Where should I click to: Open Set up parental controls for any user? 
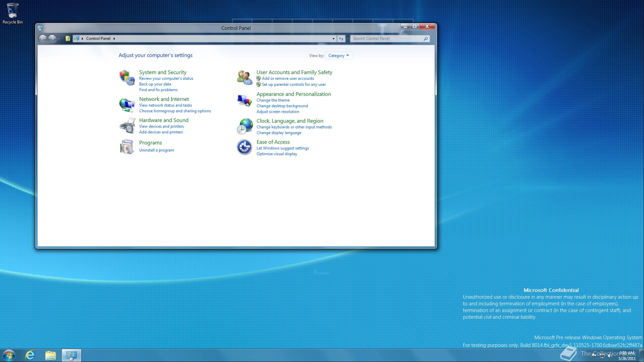point(294,84)
